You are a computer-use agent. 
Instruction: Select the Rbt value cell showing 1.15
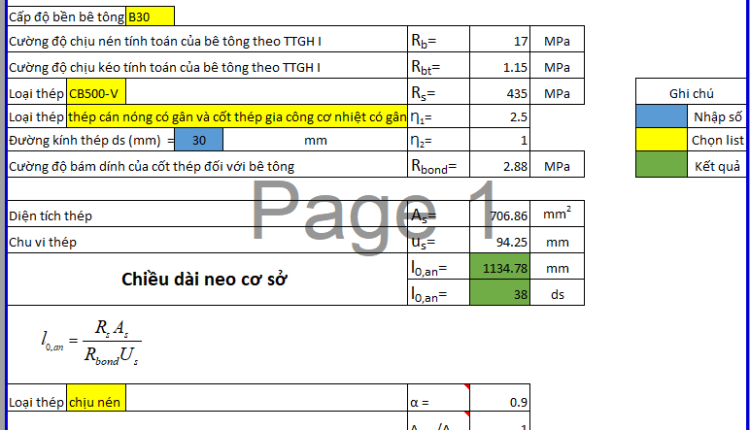pyautogui.click(x=501, y=67)
